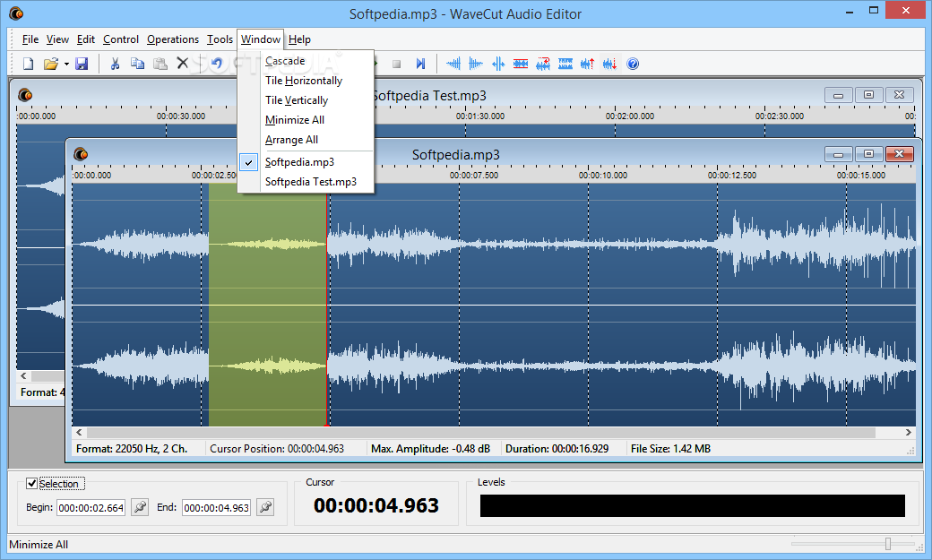Click the Levels meter black bar

(x=693, y=505)
